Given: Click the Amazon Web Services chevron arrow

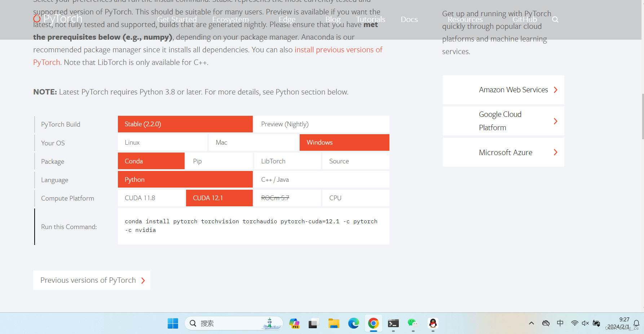Looking at the screenshot, I should coord(556,90).
